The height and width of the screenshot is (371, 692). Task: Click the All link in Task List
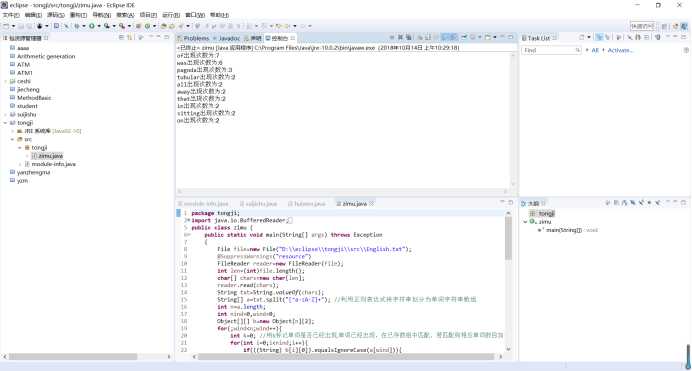pos(595,50)
